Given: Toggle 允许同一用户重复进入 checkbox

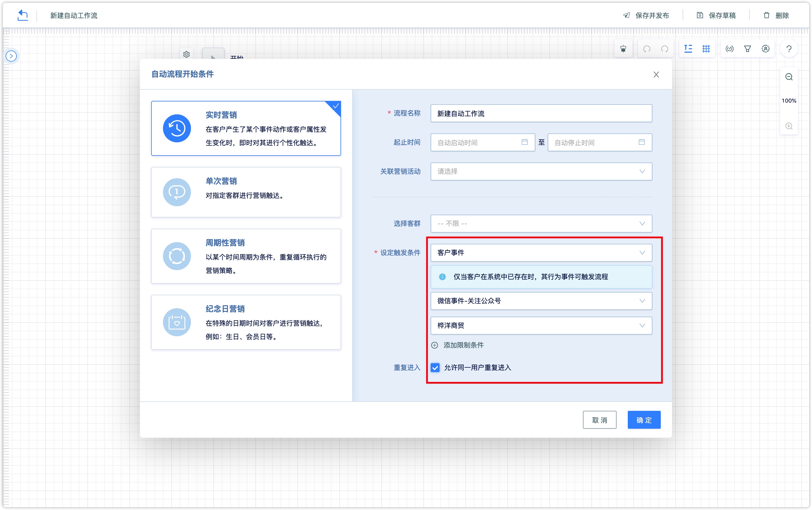Looking at the screenshot, I should pyautogui.click(x=435, y=368).
